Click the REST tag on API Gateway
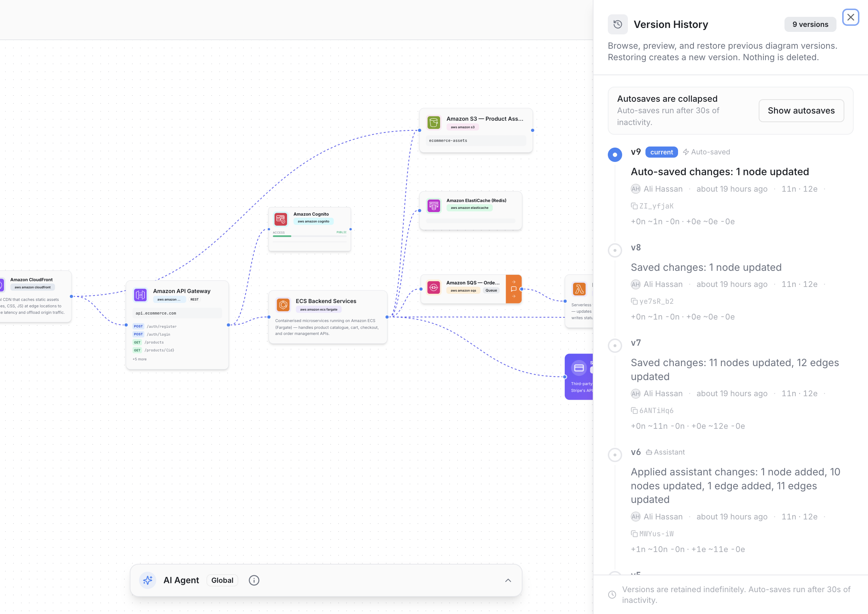The height and width of the screenshot is (614, 868). tap(194, 299)
